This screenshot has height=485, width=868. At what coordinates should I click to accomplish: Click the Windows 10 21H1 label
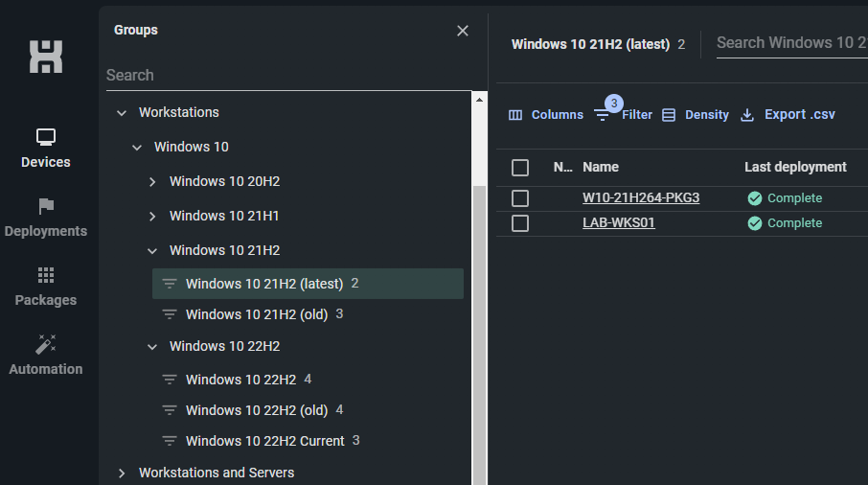tap(224, 216)
